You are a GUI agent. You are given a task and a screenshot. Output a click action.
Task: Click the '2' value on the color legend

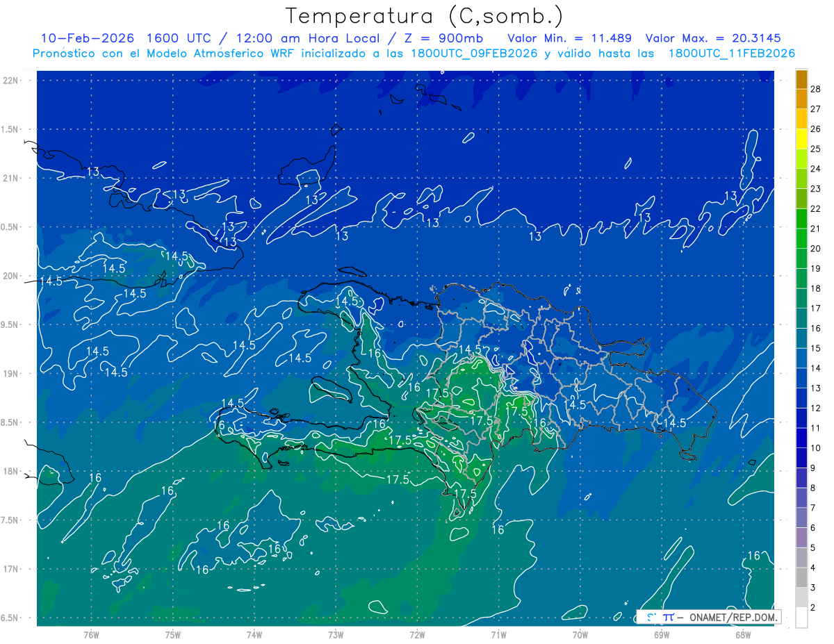[813, 608]
